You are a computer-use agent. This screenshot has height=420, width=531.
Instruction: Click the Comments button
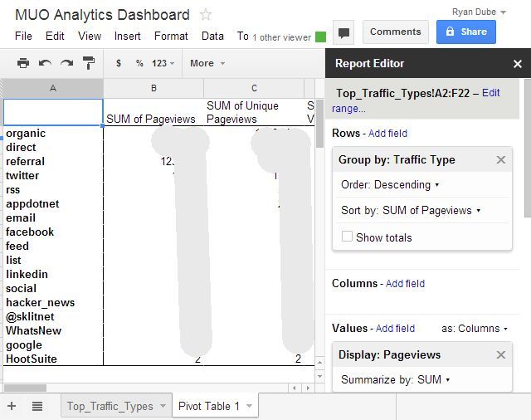click(x=396, y=32)
